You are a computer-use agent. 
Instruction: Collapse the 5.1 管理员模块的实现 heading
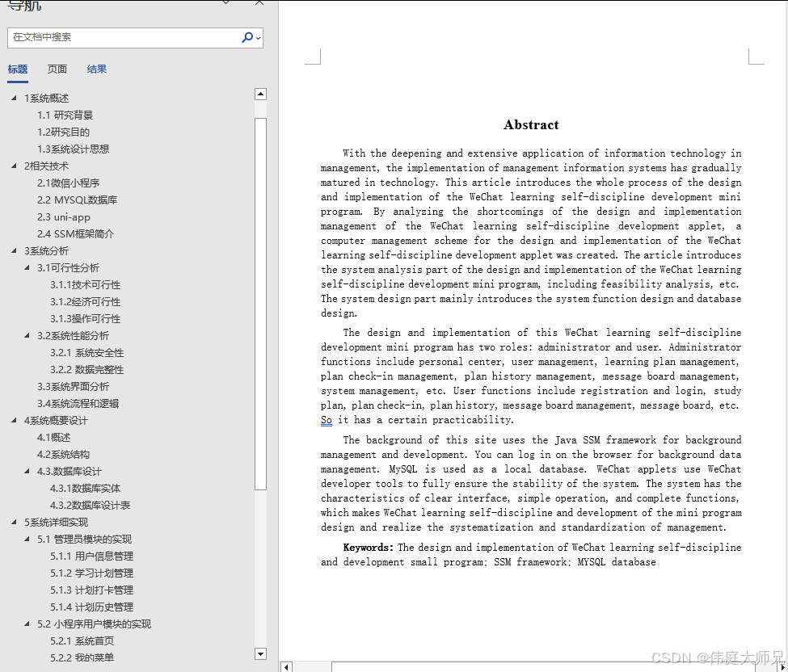click(x=27, y=539)
